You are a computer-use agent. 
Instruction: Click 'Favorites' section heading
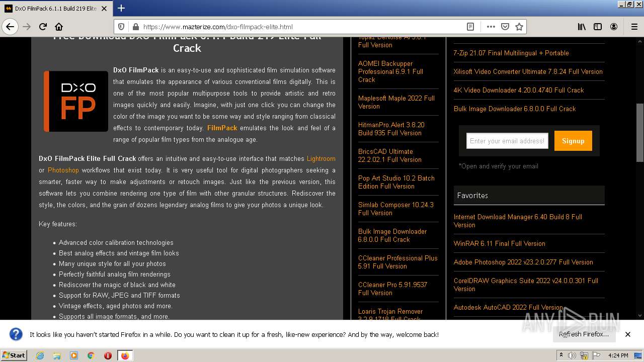pyautogui.click(x=472, y=195)
